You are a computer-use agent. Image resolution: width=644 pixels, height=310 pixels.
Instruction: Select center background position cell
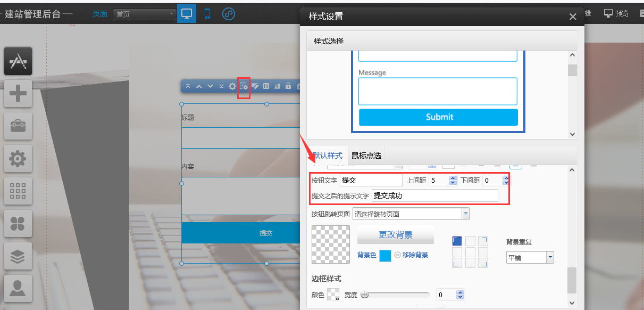pos(470,252)
